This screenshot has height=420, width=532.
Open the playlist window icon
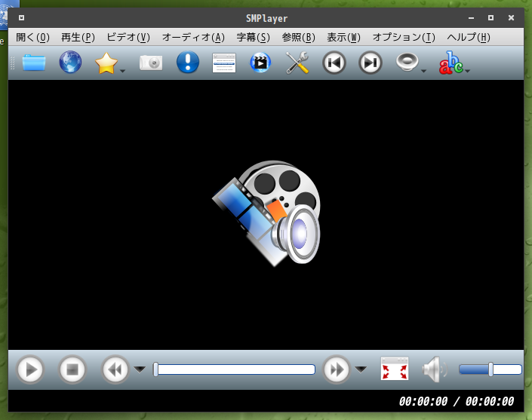(x=224, y=63)
